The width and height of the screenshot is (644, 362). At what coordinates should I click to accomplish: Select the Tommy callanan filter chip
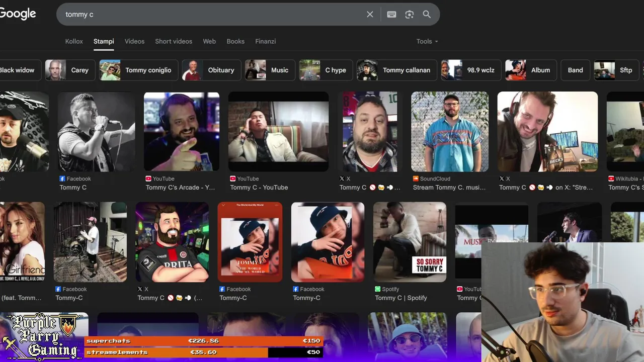point(396,70)
